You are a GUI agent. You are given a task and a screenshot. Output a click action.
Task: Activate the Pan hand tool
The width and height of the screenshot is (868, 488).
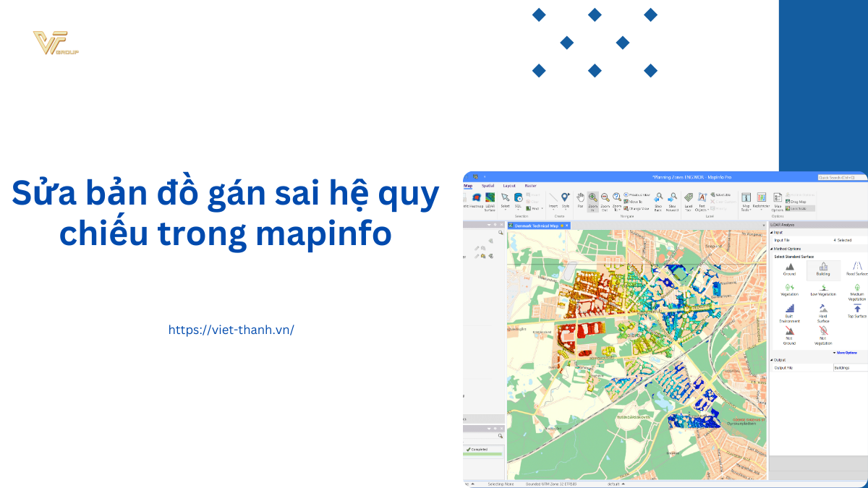click(x=580, y=199)
